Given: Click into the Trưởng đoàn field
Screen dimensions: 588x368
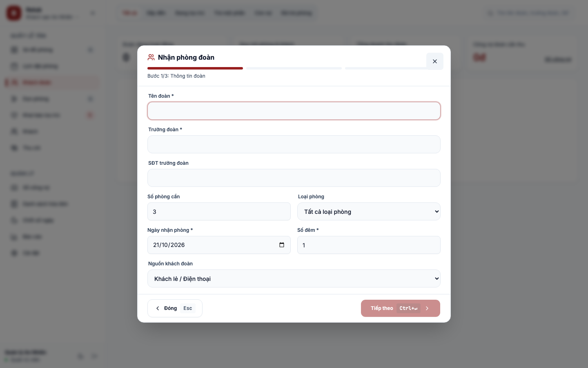Looking at the screenshot, I should point(294,144).
